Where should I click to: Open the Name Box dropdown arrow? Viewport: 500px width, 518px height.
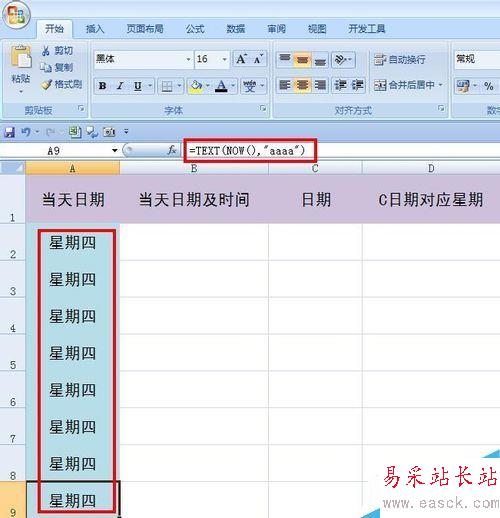coord(115,151)
